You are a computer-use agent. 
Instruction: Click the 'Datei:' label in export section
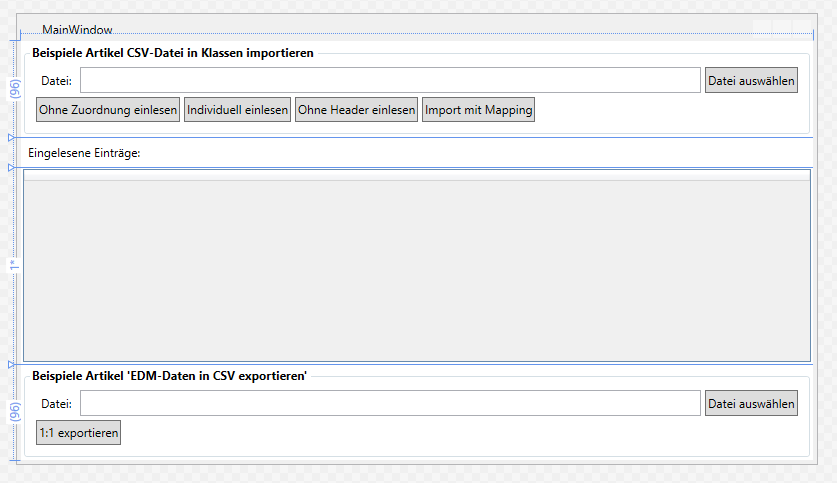tap(56, 404)
